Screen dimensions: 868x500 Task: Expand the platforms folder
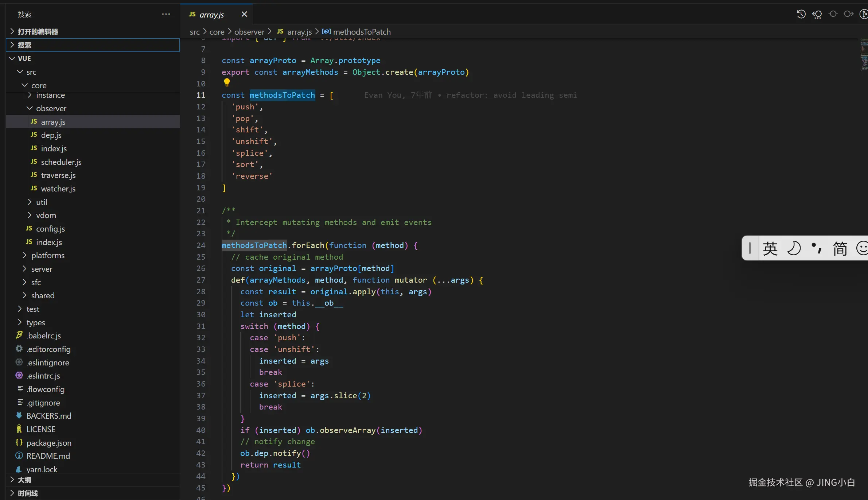(48, 255)
